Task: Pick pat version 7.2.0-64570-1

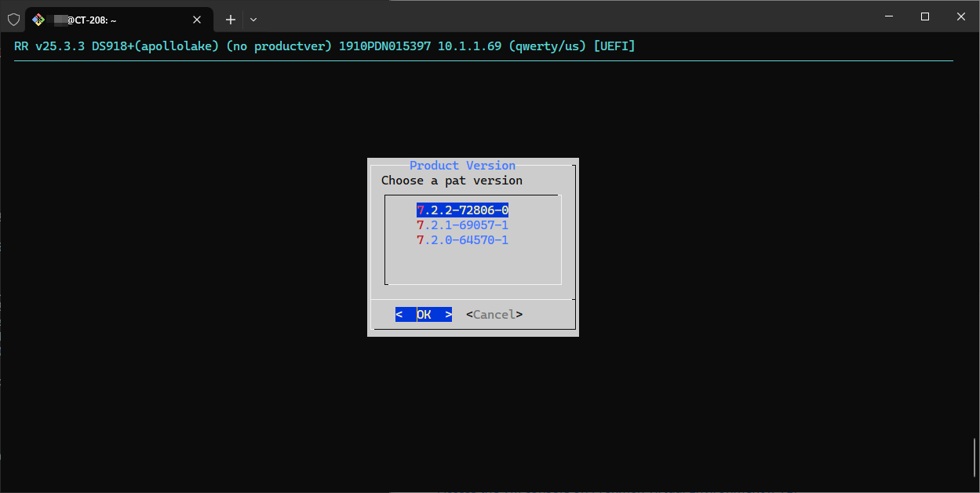Action: [462, 240]
